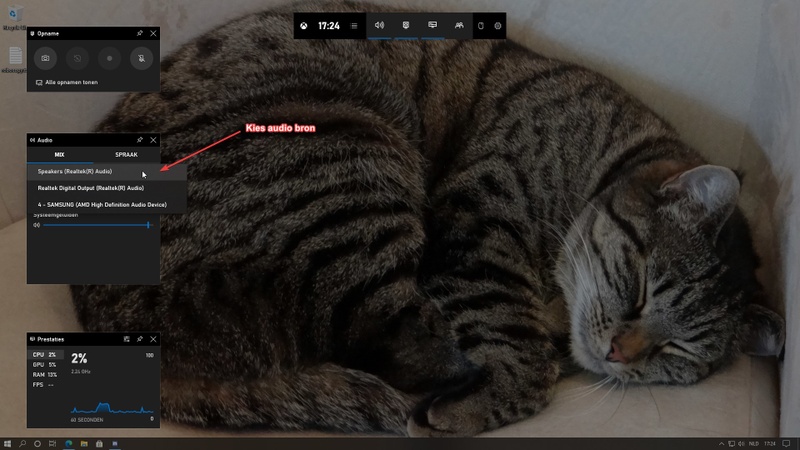
Task: Select Speakers (Realtek(R) Audio) output
Action: click(x=107, y=171)
